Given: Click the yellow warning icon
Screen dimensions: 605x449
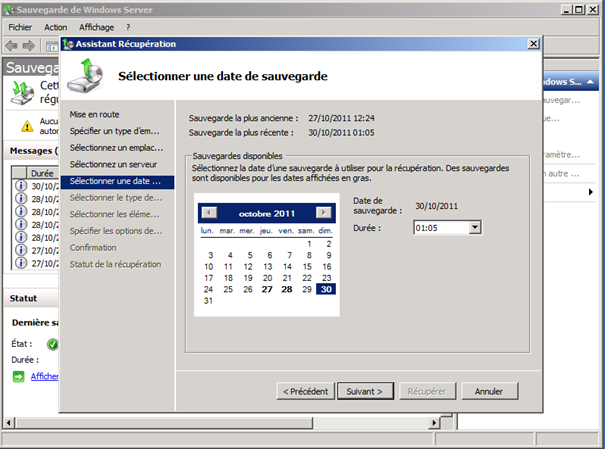Looking at the screenshot, I should point(27,126).
